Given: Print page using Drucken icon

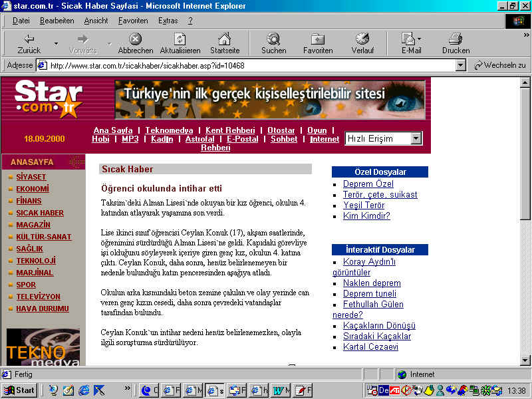Looking at the screenshot, I should [x=456, y=39].
